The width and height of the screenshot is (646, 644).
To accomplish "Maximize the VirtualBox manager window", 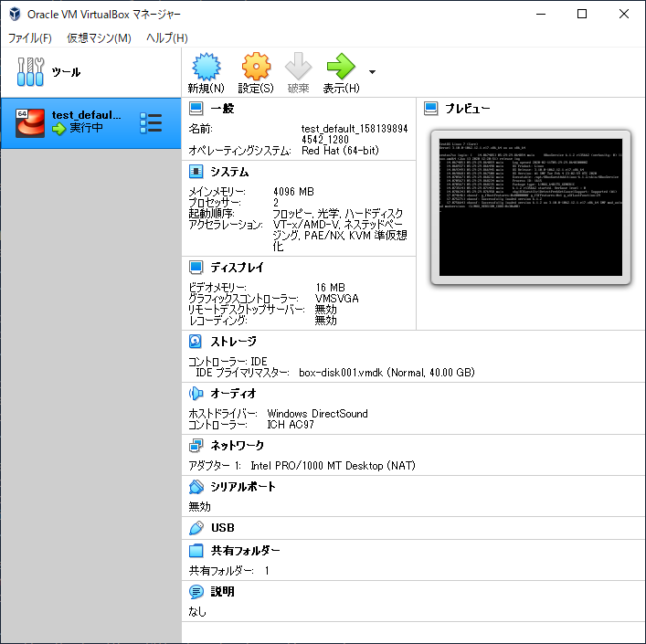I will point(582,14).
